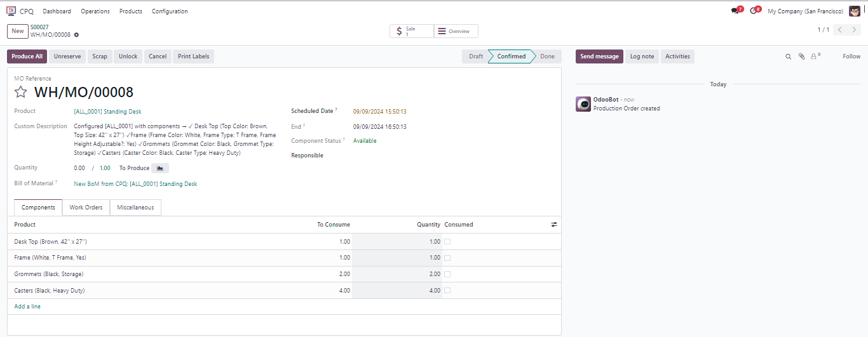The height and width of the screenshot is (337, 868).
Task: Select the Confirmed status stage
Action: click(512, 56)
